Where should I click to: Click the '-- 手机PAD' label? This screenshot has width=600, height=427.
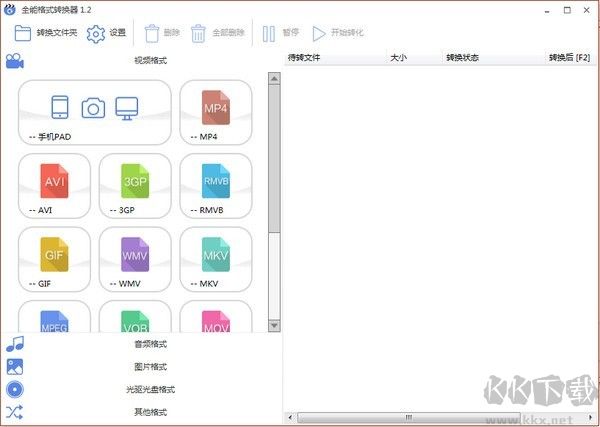50,137
